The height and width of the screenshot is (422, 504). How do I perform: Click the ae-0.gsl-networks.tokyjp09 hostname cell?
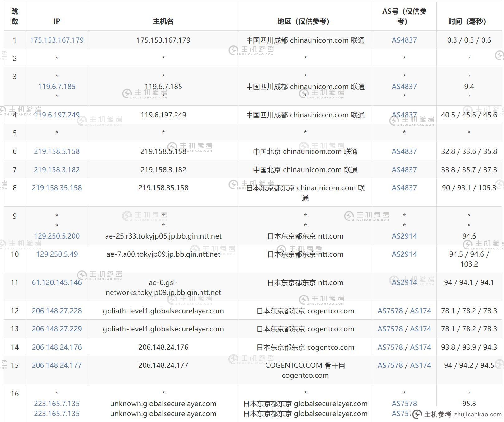coord(163,287)
